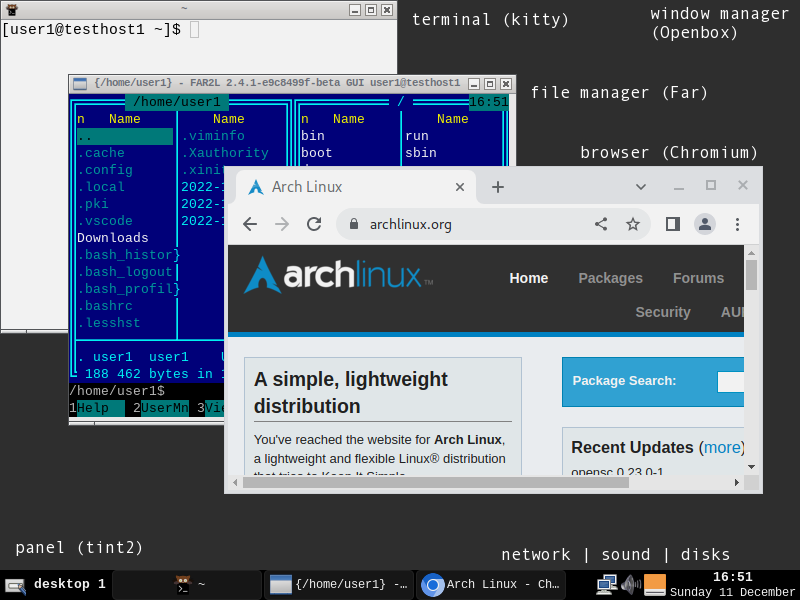Select .config in Far left panel
The image size is (800, 600).
[105, 170]
